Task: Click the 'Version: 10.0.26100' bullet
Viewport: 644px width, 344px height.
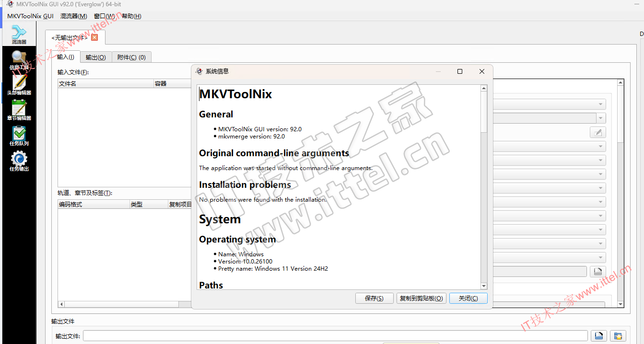Action: click(245, 262)
